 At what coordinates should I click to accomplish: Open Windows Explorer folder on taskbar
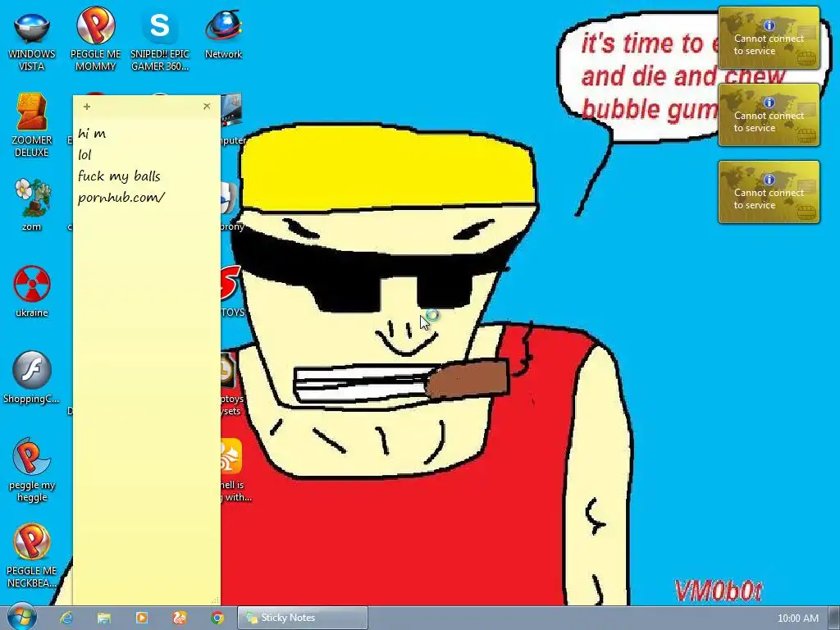coord(104,618)
